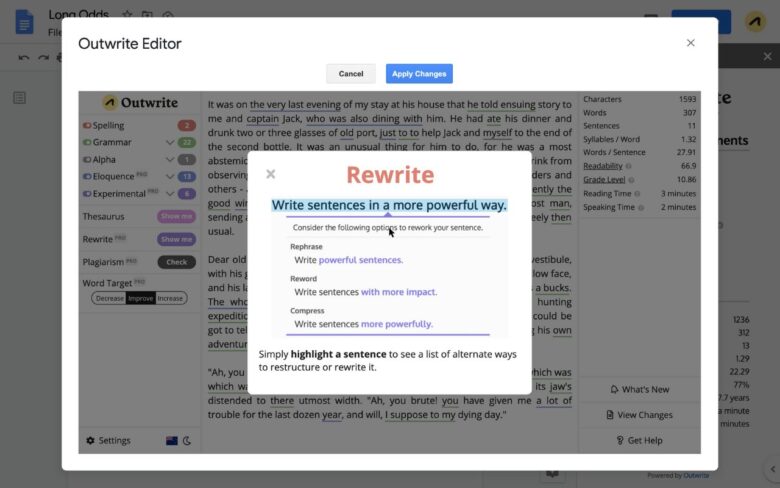The image size is (780, 488).
Task: Close the Outwrite Editor dialog
Action: tap(690, 43)
